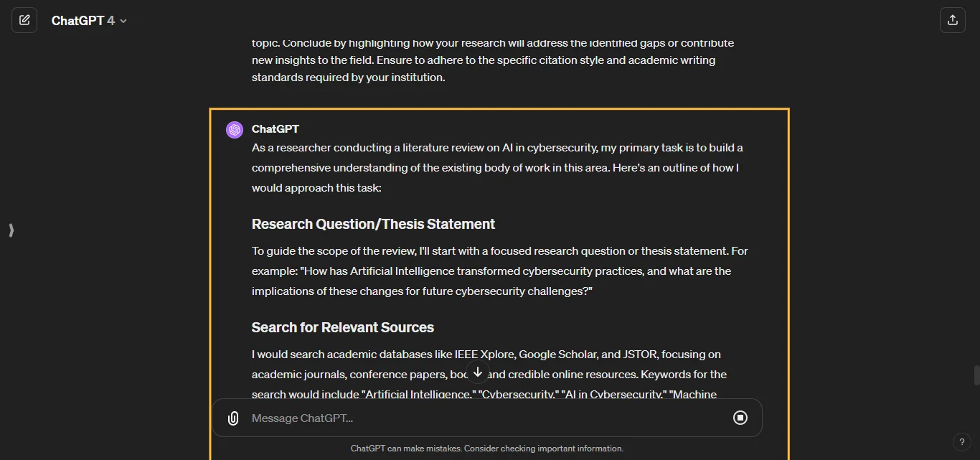Click the line starting 'As a researcher conducting'
This screenshot has width=980, height=460.
pos(497,148)
